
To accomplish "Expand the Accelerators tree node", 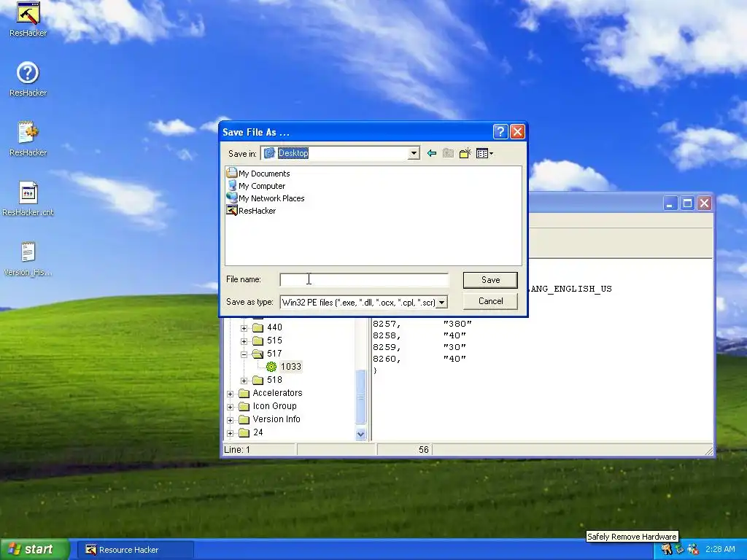I will click(x=230, y=394).
